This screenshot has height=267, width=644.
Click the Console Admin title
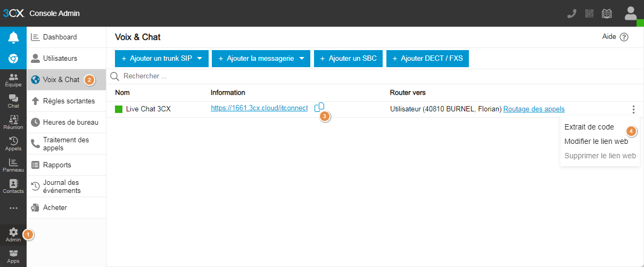[55, 13]
